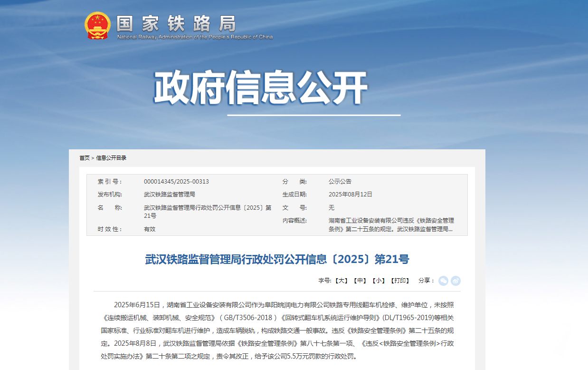
Task: Click the 有效 validity status value
Action: click(150, 229)
